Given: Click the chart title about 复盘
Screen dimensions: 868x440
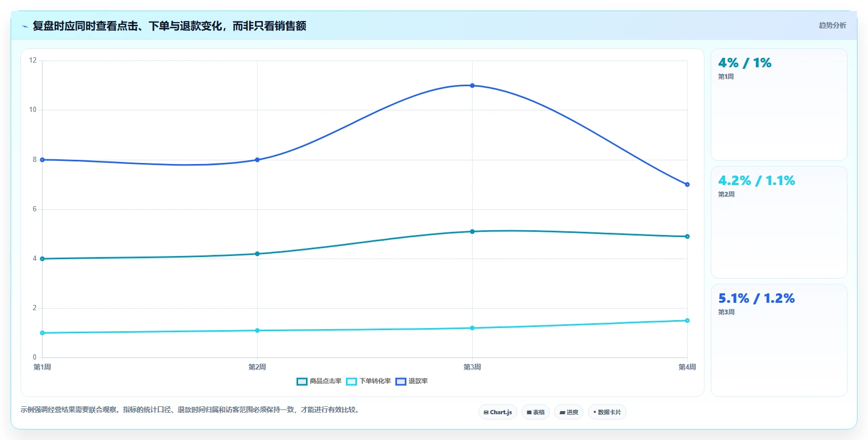Looking at the screenshot, I should (169, 26).
